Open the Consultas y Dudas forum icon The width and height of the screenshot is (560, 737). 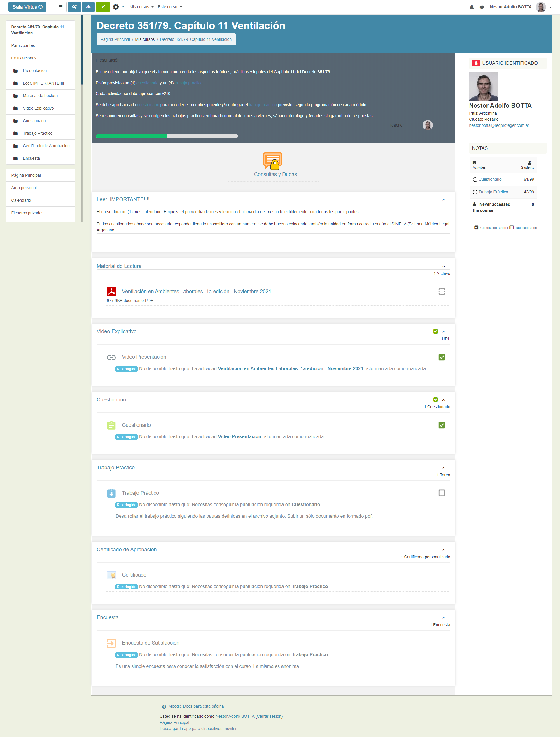(272, 161)
